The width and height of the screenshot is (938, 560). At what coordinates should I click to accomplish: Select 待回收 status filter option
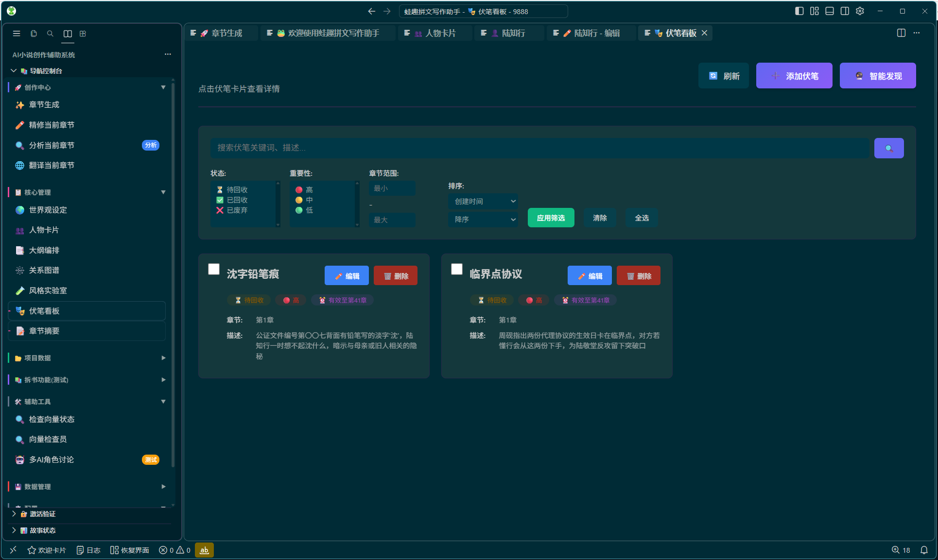[x=232, y=190]
